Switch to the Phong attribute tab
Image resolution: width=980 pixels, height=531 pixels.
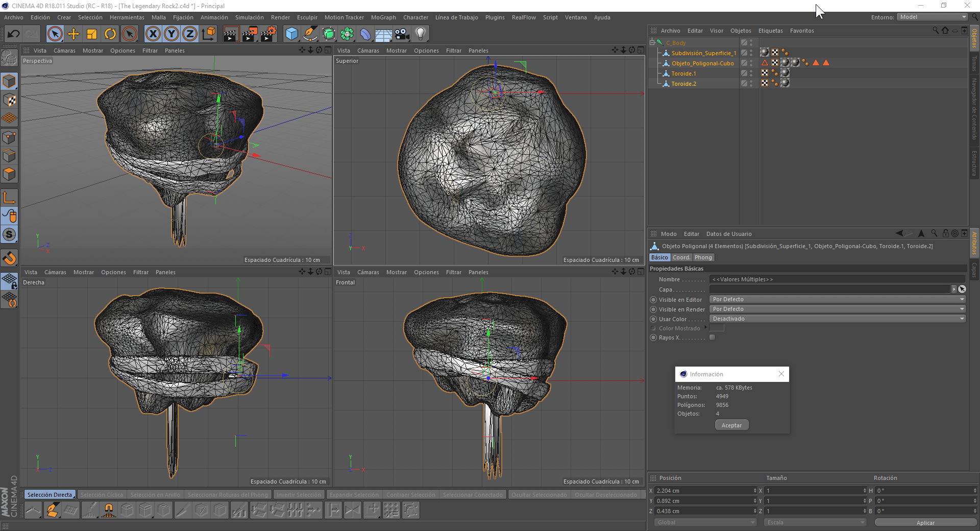point(703,258)
